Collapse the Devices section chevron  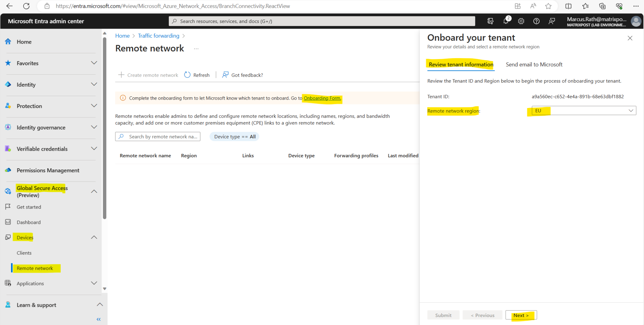click(x=94, y=237)
